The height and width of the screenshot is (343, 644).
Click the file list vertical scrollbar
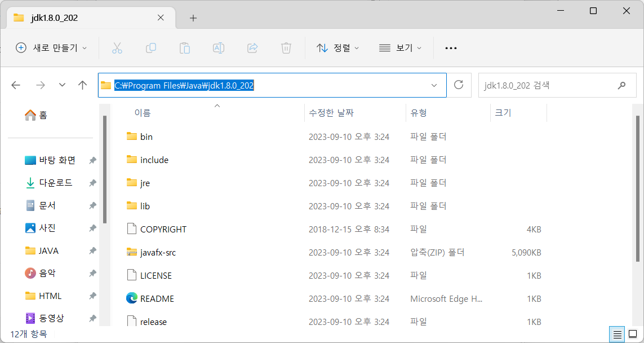tap(637, 189)
